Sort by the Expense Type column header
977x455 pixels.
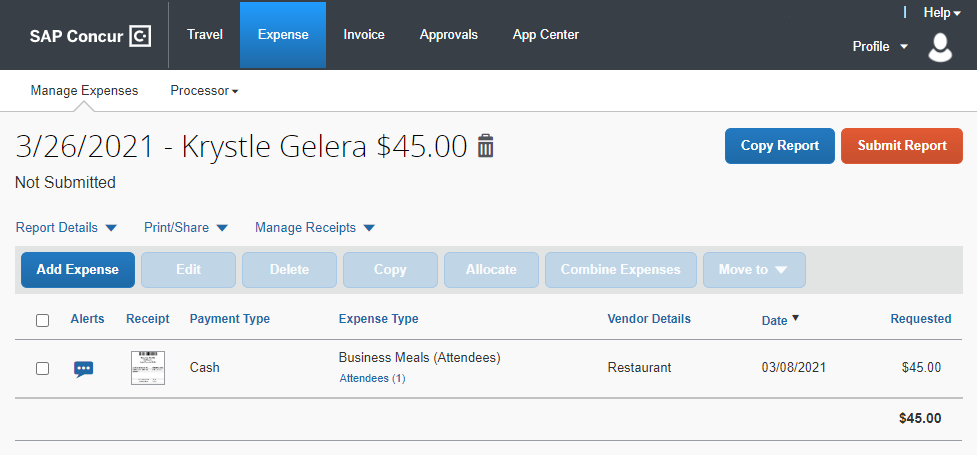coord(378,319)
